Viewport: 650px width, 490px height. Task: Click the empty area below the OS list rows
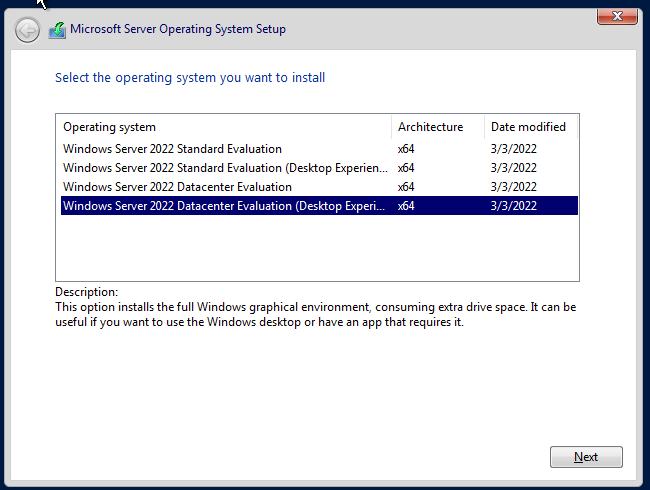[x=318, y=247]
